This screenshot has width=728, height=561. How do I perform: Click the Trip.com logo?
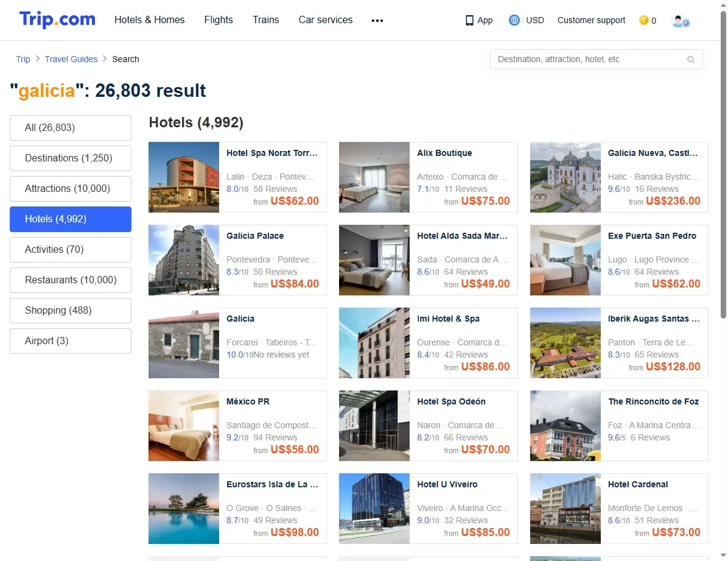coord(57,19)
